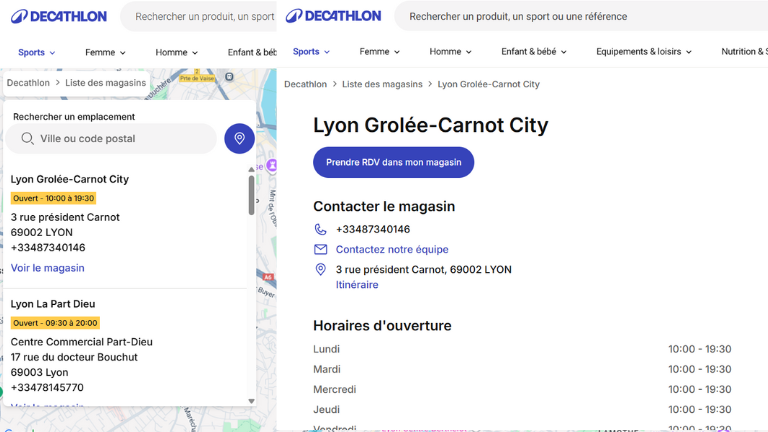Open Contactez notre équipe link
The width and height of the screenshot is (768, 432).
click(x=392, y=249)
